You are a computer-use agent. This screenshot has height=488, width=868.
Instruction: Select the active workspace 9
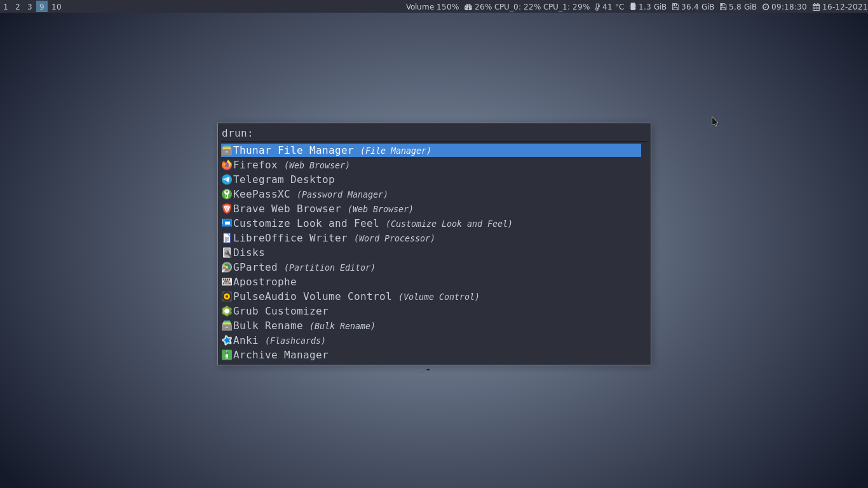point(42,6)
